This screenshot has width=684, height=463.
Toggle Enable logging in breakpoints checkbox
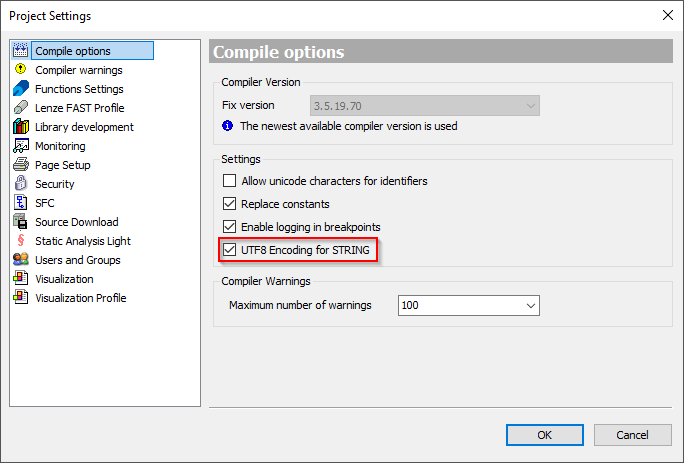(x=229, y=226)
